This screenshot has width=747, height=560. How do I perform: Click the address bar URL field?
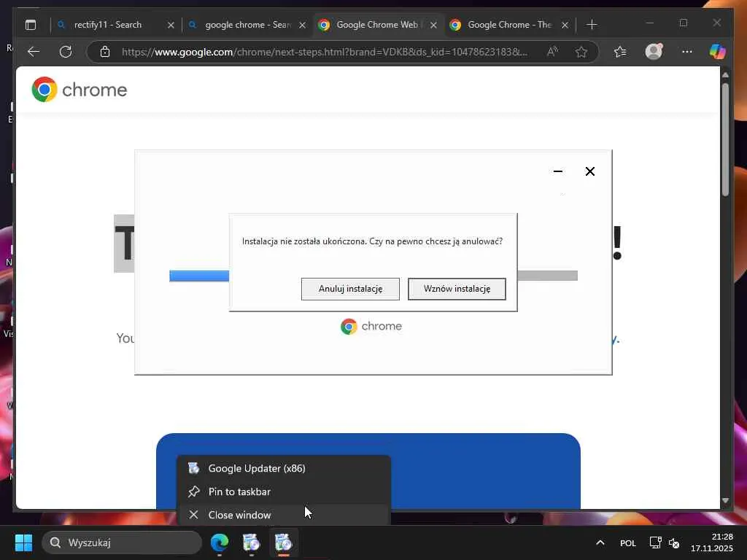click(x=324, y=52)
